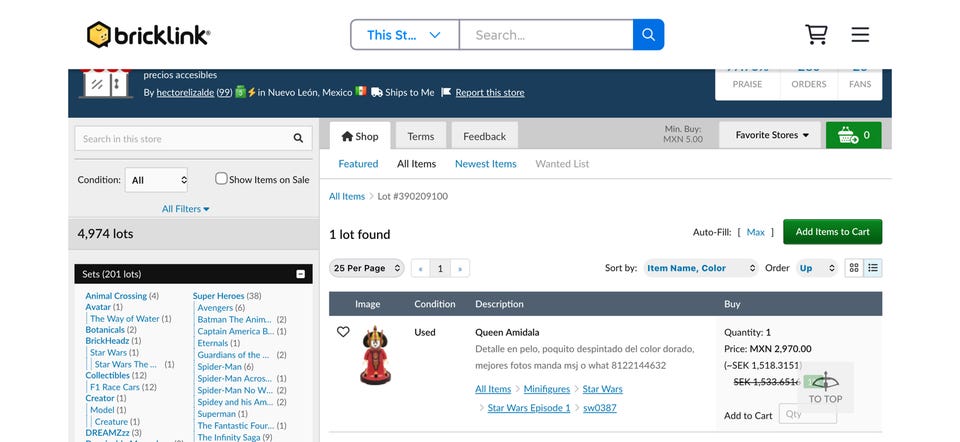
Task: Switch to the Shop tab
Action: click(x=360, y=136)
